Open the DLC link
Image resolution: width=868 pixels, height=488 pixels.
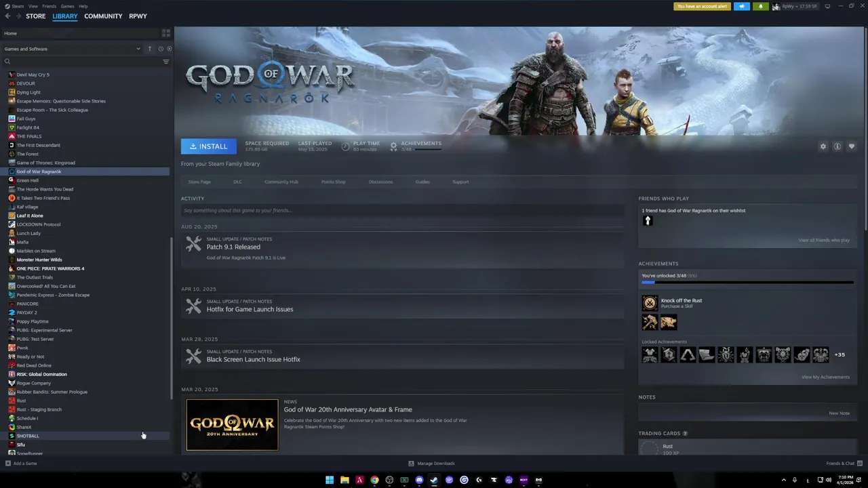(x=237, y=182)
